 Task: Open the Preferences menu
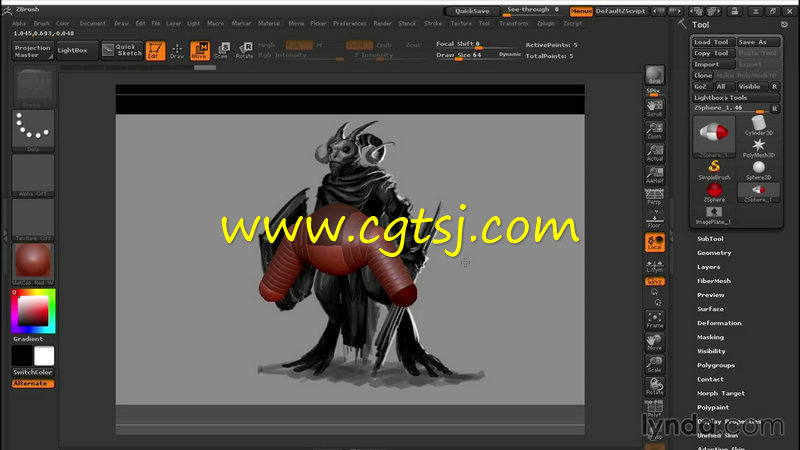tap(349, 23)
